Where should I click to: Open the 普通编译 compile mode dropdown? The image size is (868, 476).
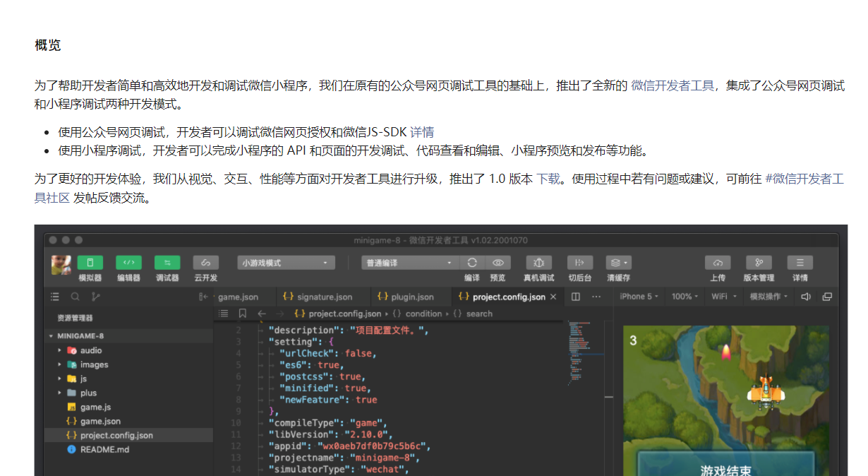410,263
